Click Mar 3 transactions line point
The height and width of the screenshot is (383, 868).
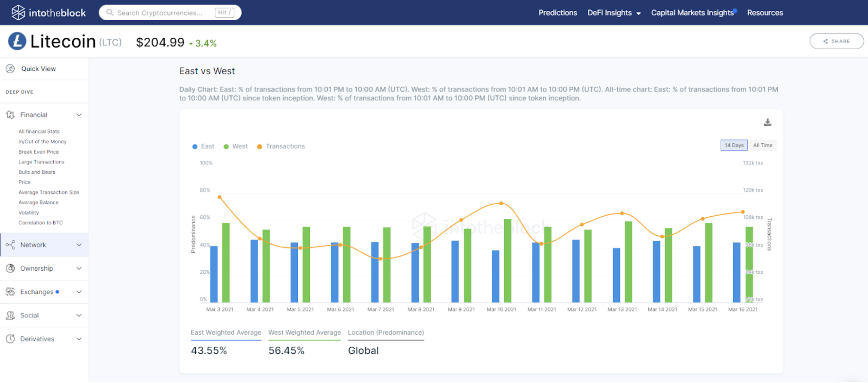tap(219, 197)
